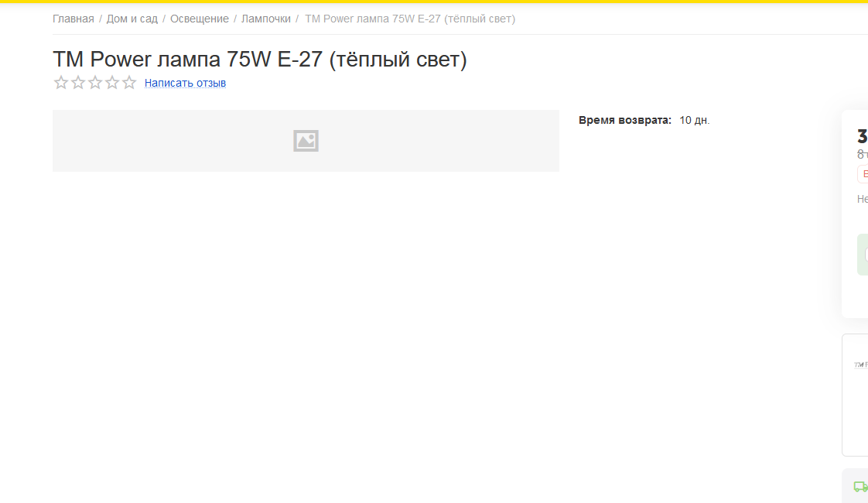Click the Время возврата label
The height and width of the screenshot is (503, 868).
point(625,120)
